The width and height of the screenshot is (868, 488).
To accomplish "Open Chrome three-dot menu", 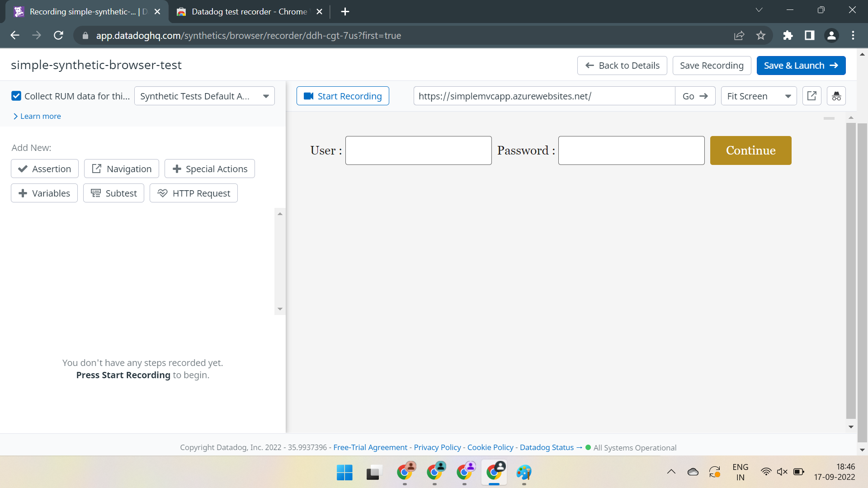I will (x=853, y=35).
